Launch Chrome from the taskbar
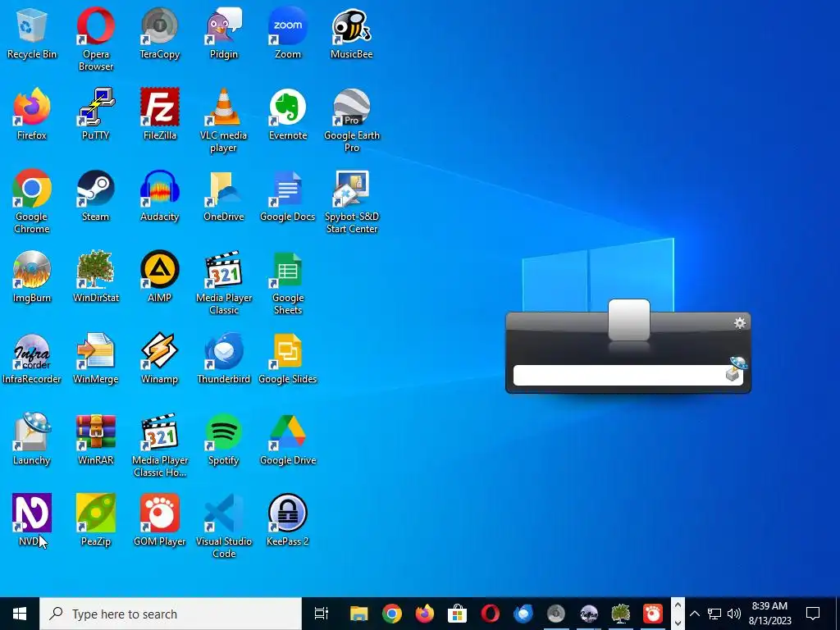The height and width of the screenshot is (630, 840). pos(391,614)
